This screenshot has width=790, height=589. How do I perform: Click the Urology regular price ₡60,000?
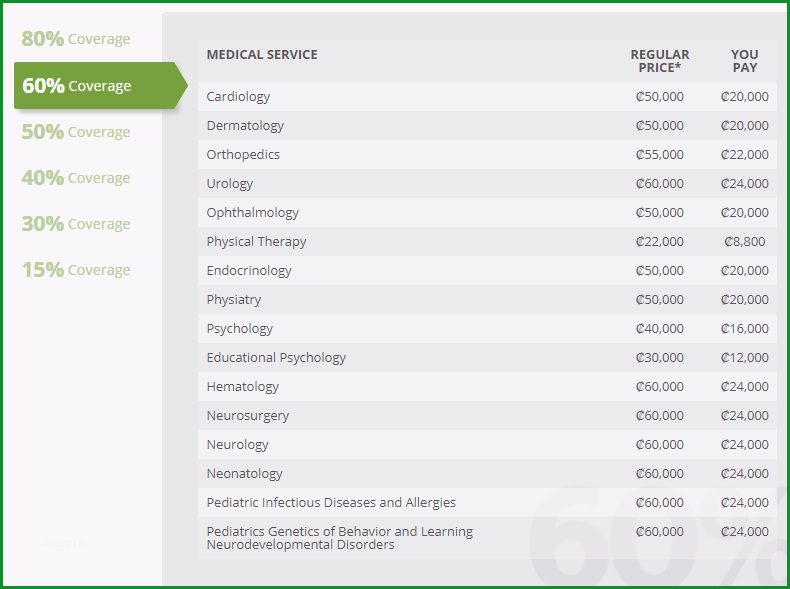[x=660, y=183]
